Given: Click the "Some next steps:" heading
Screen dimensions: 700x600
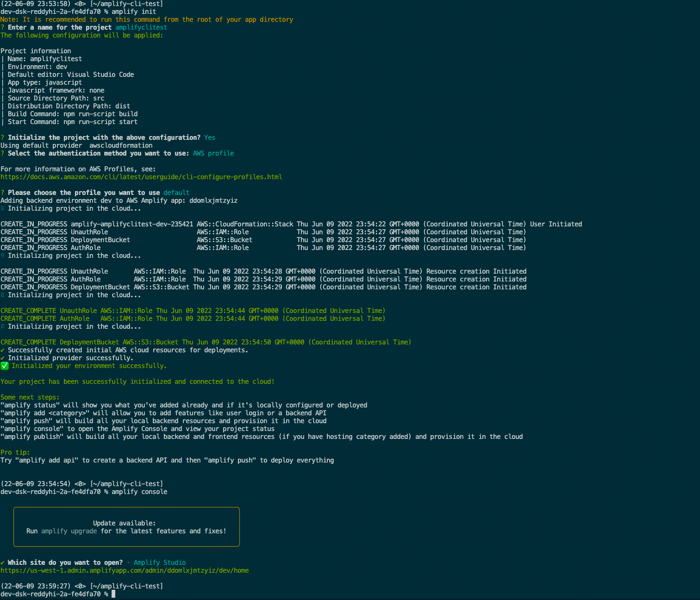Looking at the screenshot, I should pyautogui.click(x=30, y=397).
